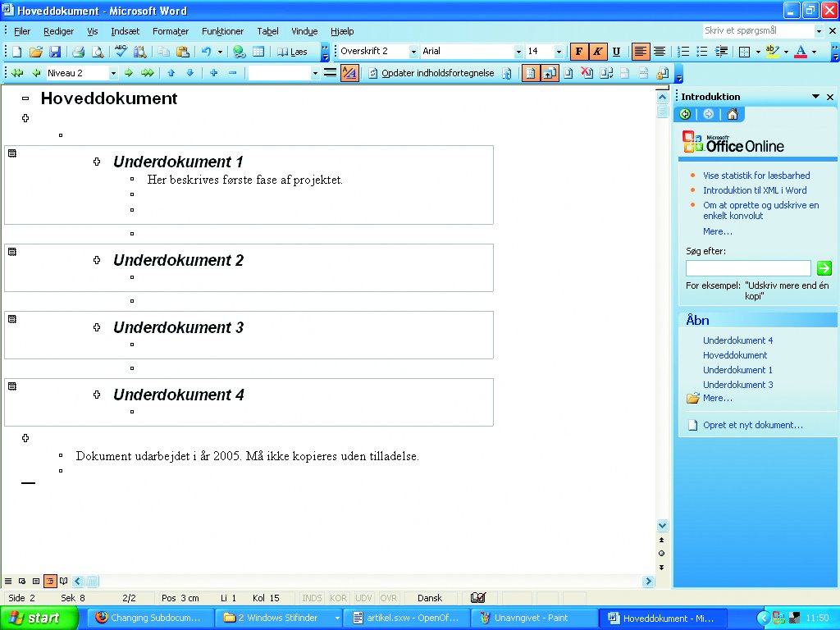840x630 pixels.
Task: Click Opret et nyt dokument link
Action: [753, 425]
